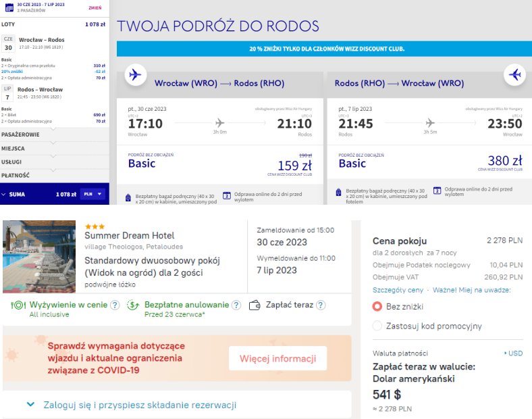The width and height of the screenshot is (532, 419).
Task: Open the Ważne! Miej na uwadze link
Action: point(472,290)
